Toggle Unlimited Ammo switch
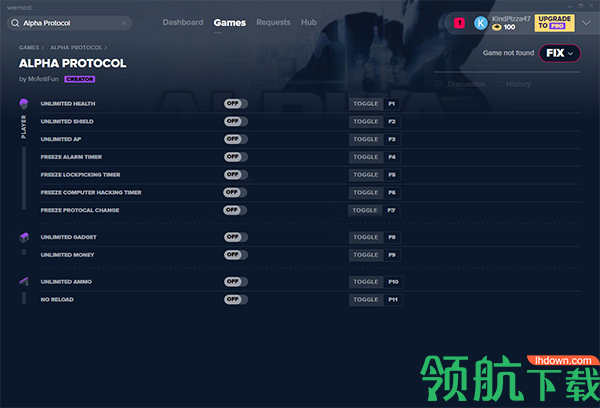 [236, 282]
